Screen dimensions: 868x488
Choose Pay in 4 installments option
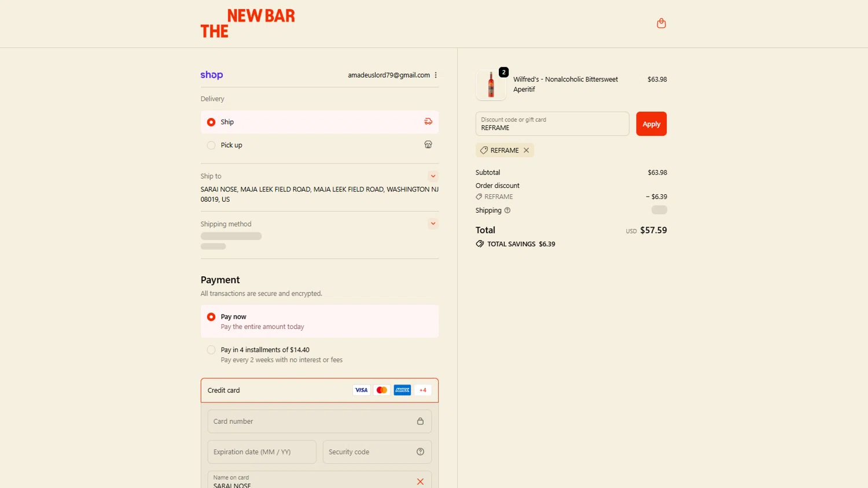click(x=319, y=354)
